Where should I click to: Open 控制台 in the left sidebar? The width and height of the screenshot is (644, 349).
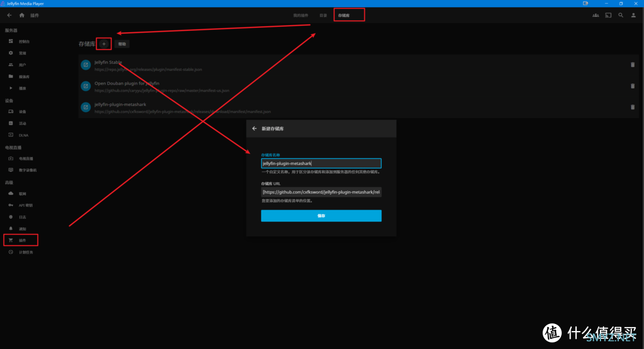pos(24,42)
